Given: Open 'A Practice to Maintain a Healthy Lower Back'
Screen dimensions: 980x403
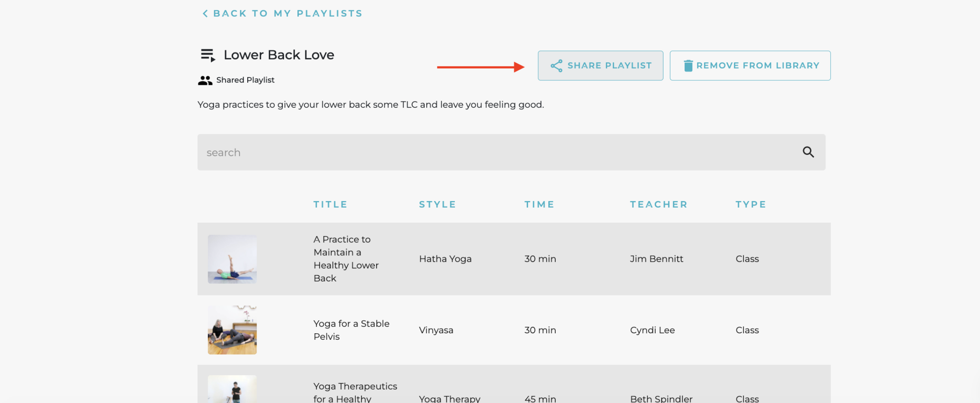Looking at the screenshot, I should pyautogui.click(x=346, y=259).
